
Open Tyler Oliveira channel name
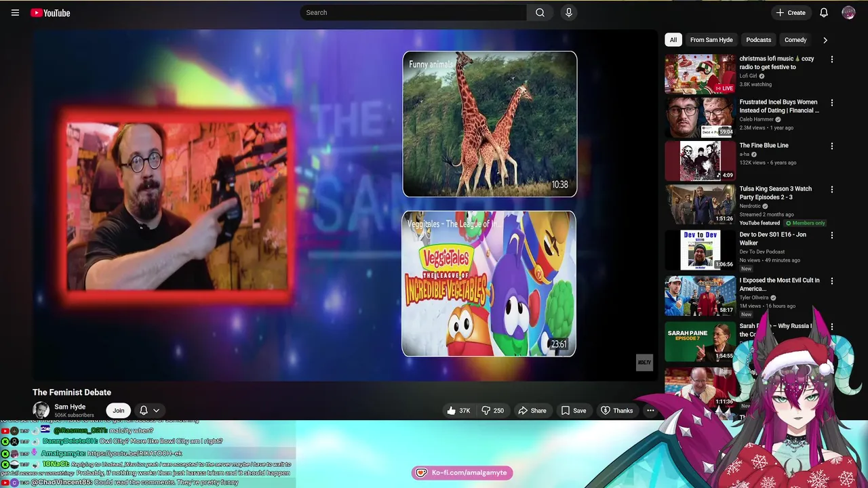tap(754, 298)
